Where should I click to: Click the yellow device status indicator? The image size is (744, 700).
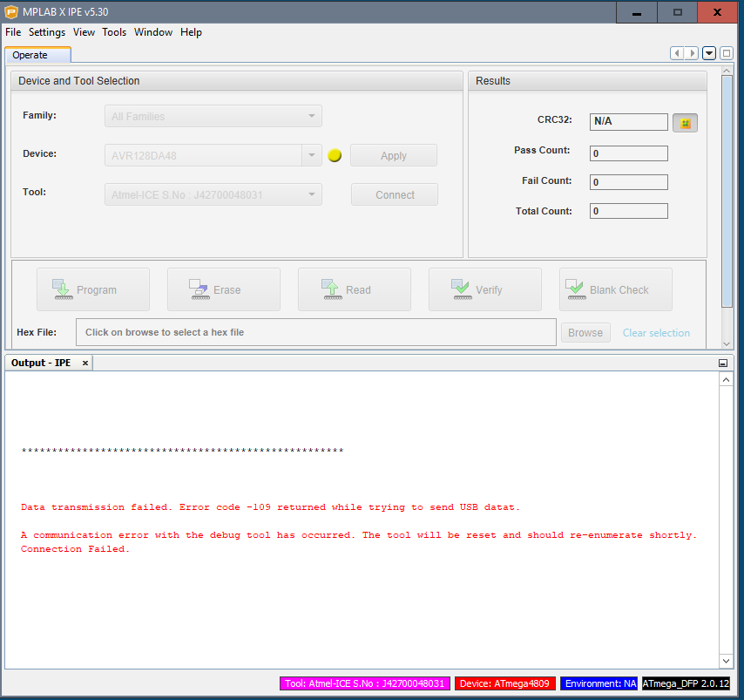pyautogui.click(x=335, y=155)
